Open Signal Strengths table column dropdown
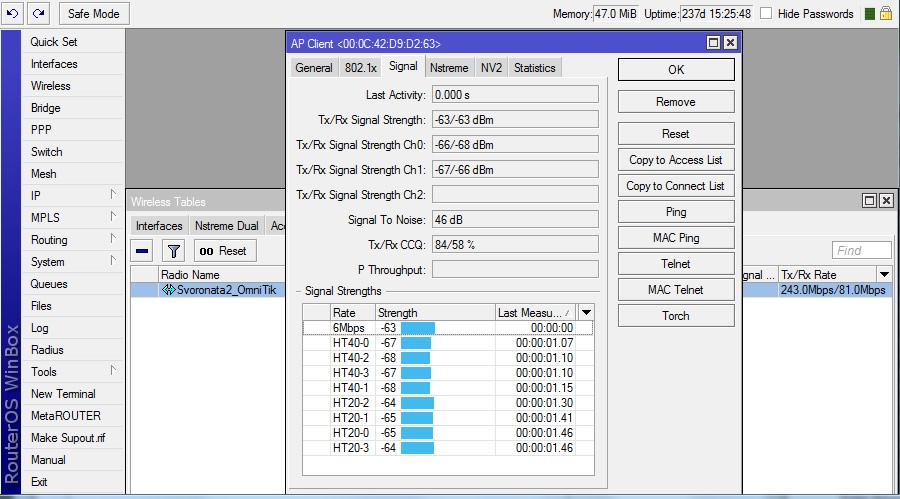Viewport: 900px width, 499px height. tap(586, 312)
